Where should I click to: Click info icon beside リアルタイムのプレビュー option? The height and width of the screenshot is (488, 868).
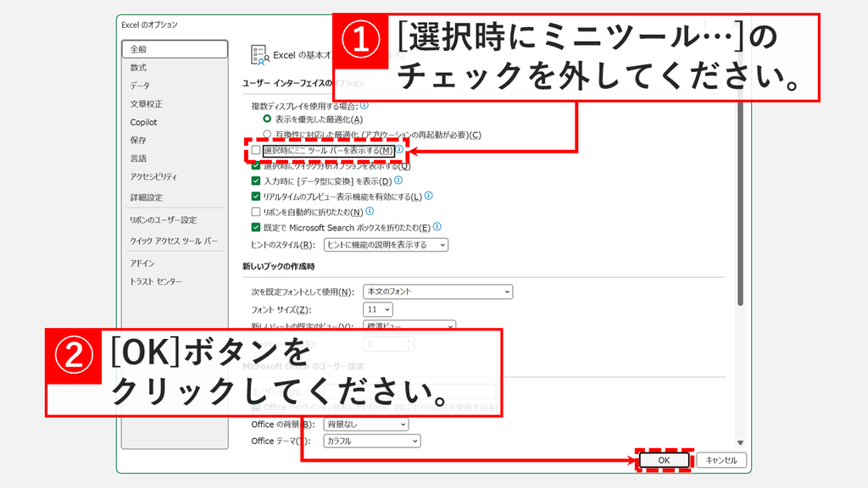click(x=428, y=196)
